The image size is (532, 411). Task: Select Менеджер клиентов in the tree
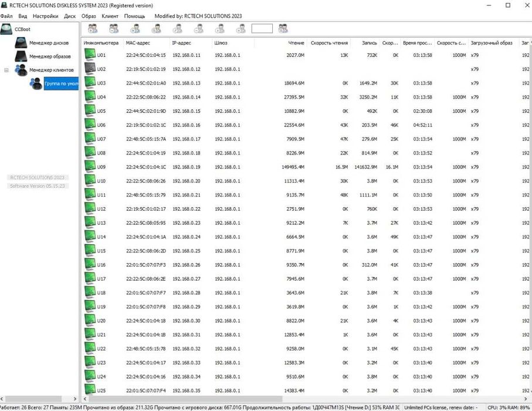pyautogui.click(x=51, y=70)
